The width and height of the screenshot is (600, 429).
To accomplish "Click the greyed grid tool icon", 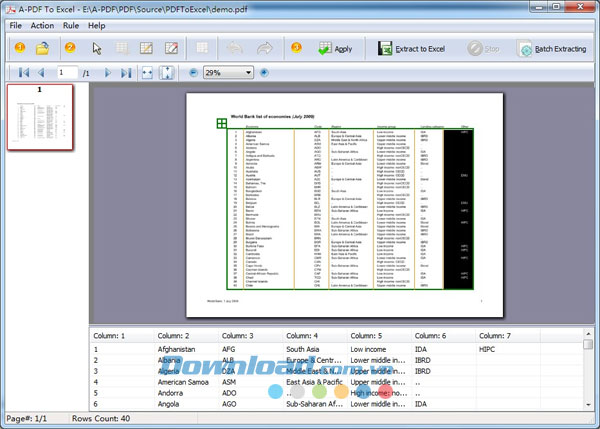I will (202, 48).
